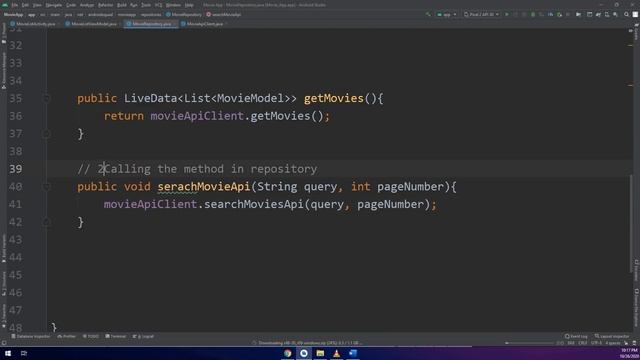Open the Layout Inspector panel
The height and width of the screenshot is (360, 640).
611,336
